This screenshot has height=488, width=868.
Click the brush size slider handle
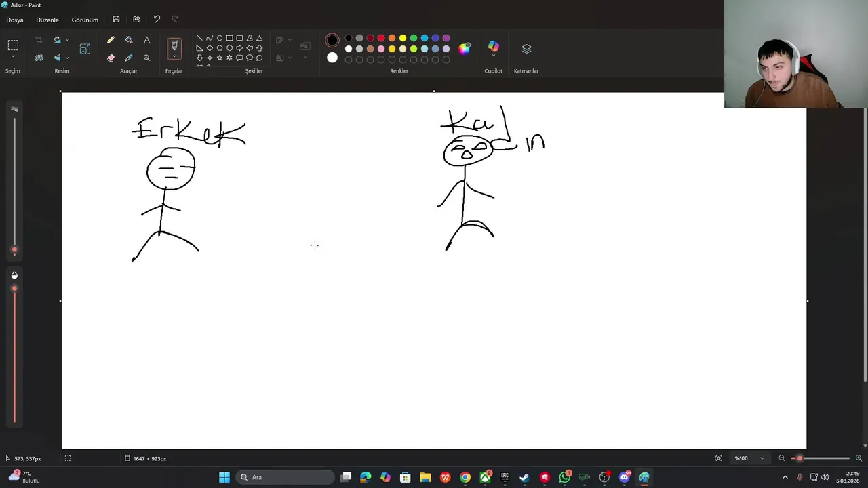click(14, 250)
